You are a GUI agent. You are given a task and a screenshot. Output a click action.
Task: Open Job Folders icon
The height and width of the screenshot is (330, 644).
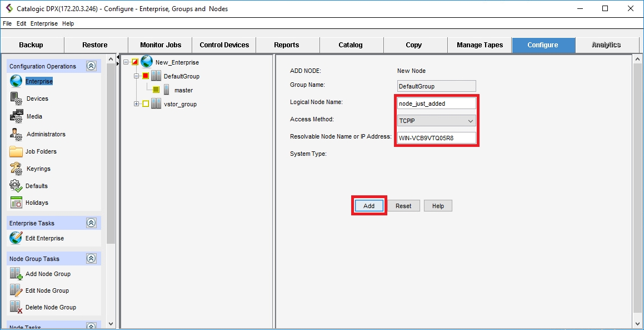coord(16,151)
